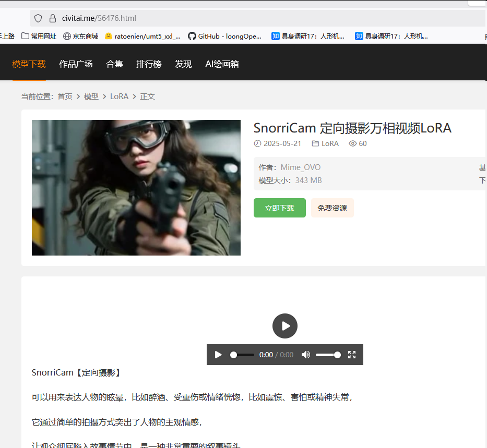Click the video progress seek bar
The image size is (487, 448).
(242, 355)
